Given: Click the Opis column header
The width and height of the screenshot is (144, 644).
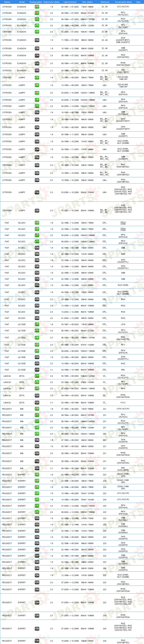Looking at the screenshot, I should 138,2.
